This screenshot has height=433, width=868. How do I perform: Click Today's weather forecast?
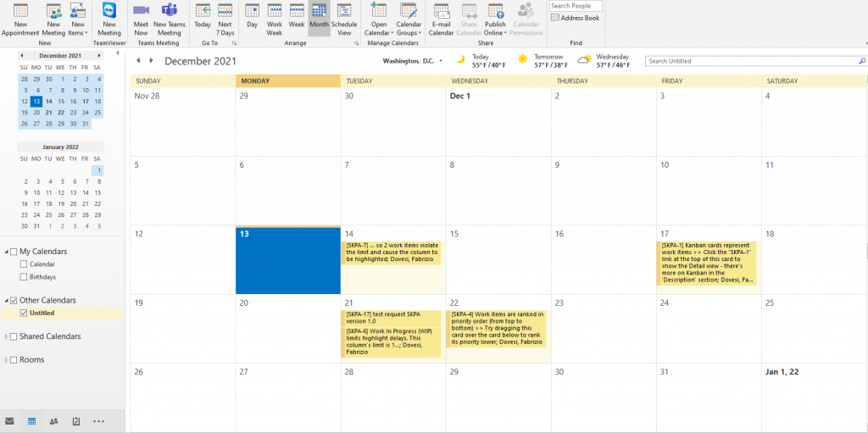coord(480,60)
